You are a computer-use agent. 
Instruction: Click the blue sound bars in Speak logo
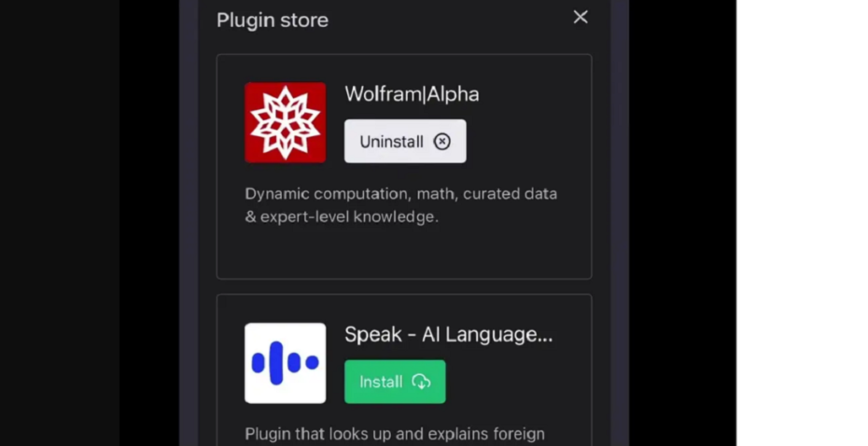(x=285, y=363)
